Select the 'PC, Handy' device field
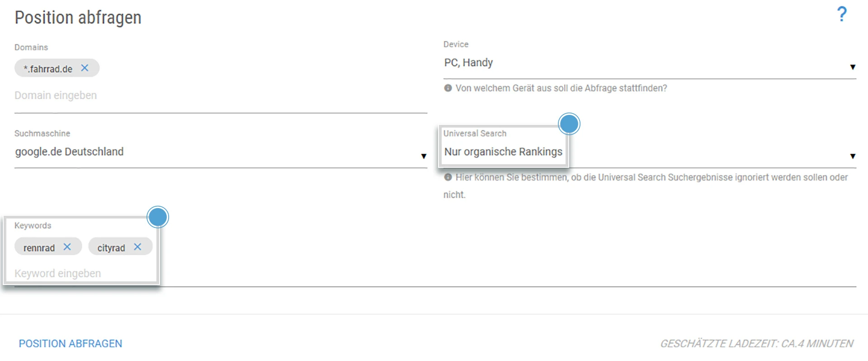Viewport: 868px width, 361px height. (468, 63)
